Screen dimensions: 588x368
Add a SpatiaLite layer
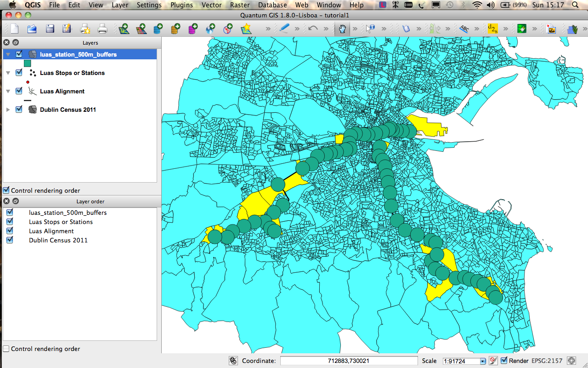(x=175, y=29)
